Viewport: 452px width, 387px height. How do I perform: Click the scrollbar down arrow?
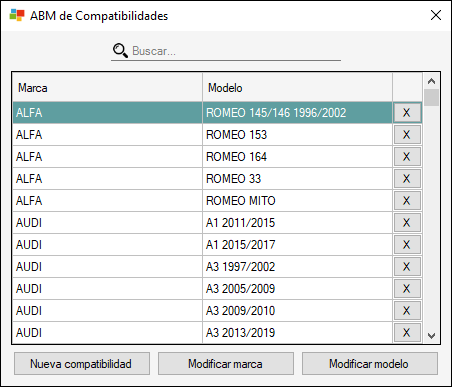click(431, 336)
